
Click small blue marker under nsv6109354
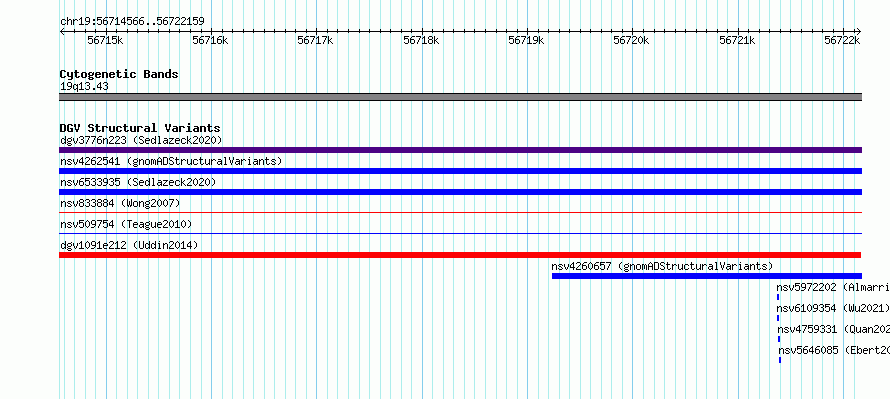(x=778, y=318)
